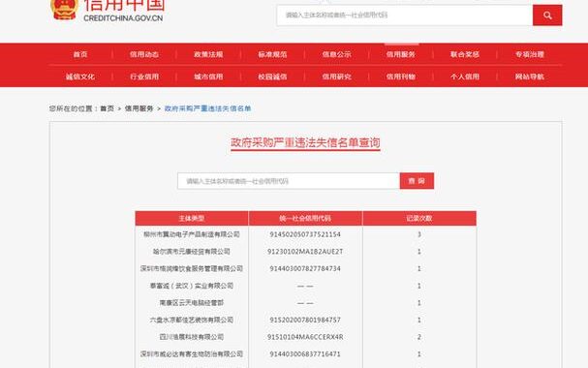This screenshot has width=588, height=368.
Task: Open the 信用研究 navigation item
Action: tap(337, 77)
